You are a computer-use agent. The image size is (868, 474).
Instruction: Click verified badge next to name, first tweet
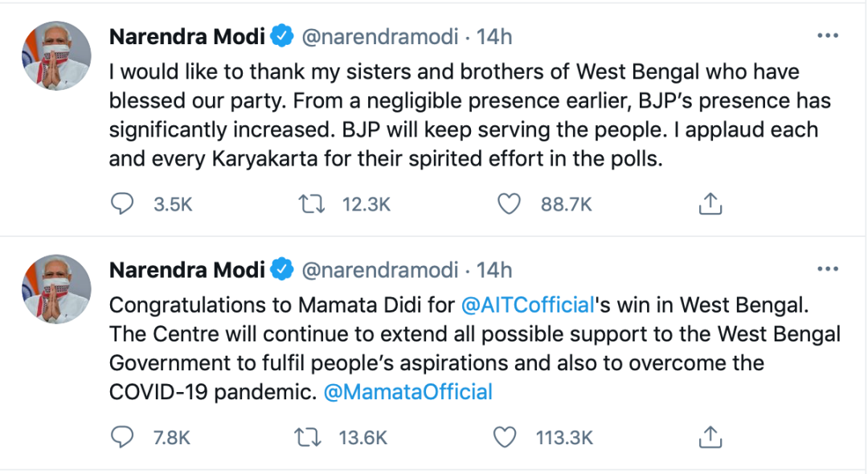click(281, 37)
